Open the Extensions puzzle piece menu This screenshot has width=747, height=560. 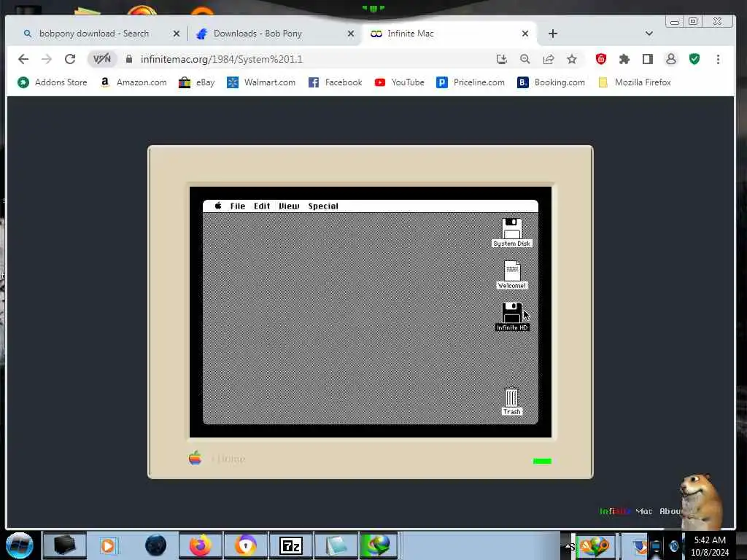624,59
